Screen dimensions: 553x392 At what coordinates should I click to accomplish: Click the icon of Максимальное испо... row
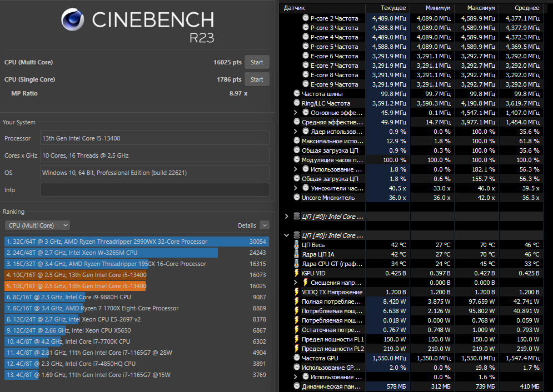(x=297, y=141)
